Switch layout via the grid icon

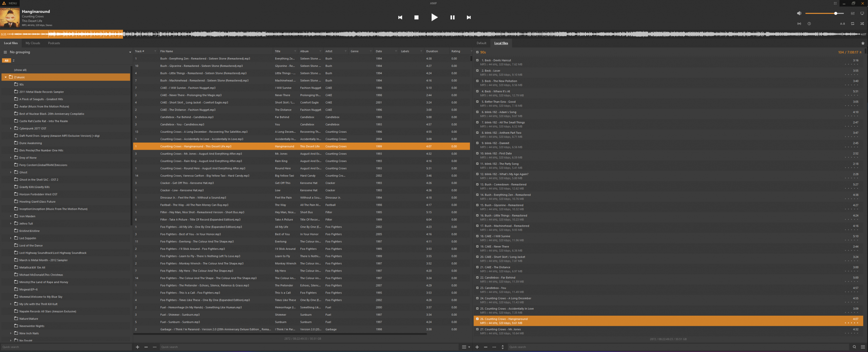coord(835,3)
